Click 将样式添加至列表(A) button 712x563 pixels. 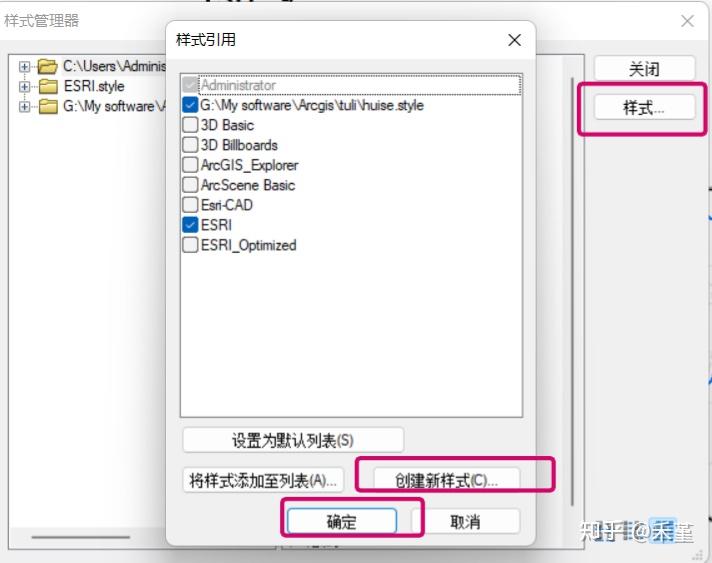[x=263, y=480]
